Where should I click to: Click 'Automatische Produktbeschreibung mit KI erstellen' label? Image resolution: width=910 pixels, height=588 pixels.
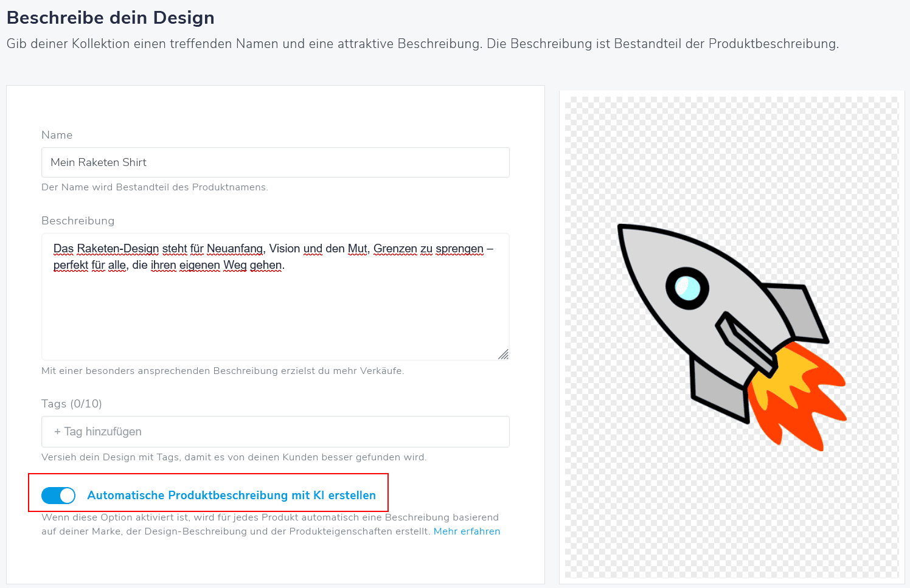tap(231, 496)
